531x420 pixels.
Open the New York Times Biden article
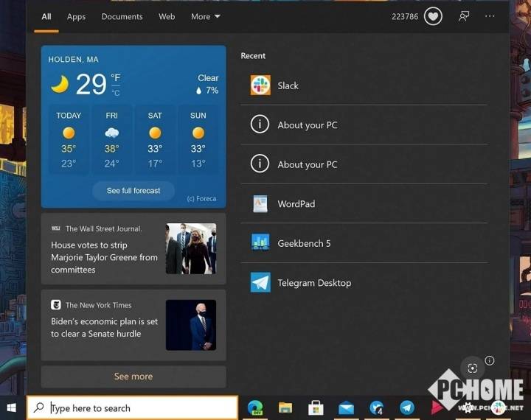133,325
